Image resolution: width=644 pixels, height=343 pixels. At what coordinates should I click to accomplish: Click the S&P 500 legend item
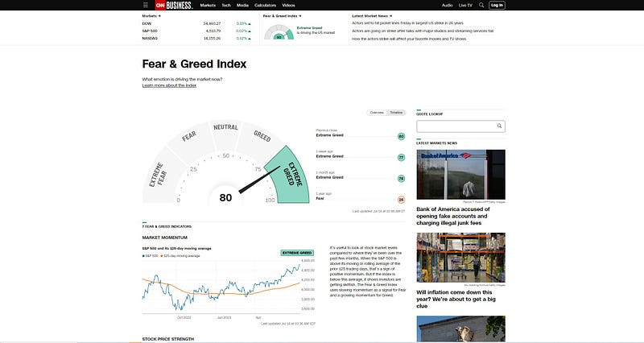tap(151, 256)
